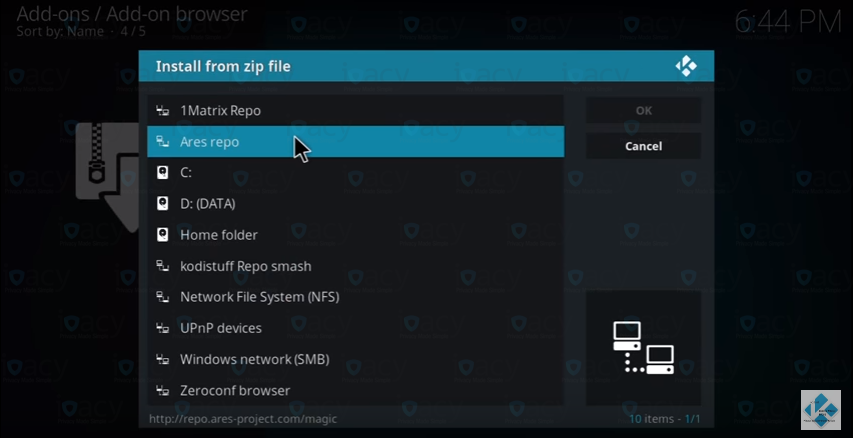
Task: Click the large network computers preview image
Action: [644, 348]
